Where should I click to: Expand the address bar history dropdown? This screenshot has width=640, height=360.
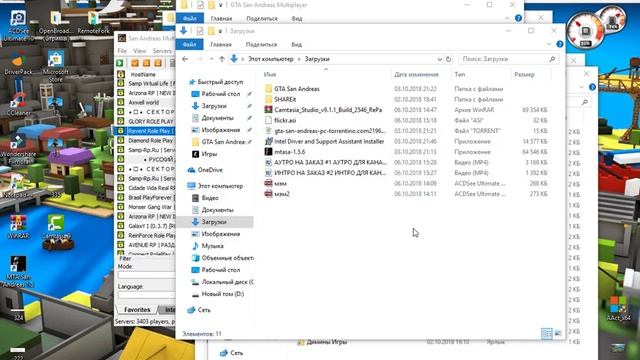(x=440, y=59)
